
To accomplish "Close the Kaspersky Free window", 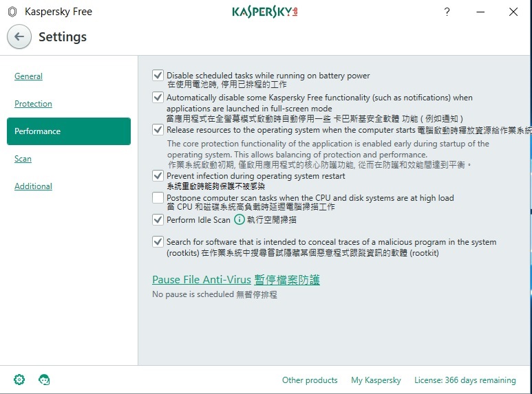I will 513,12.
